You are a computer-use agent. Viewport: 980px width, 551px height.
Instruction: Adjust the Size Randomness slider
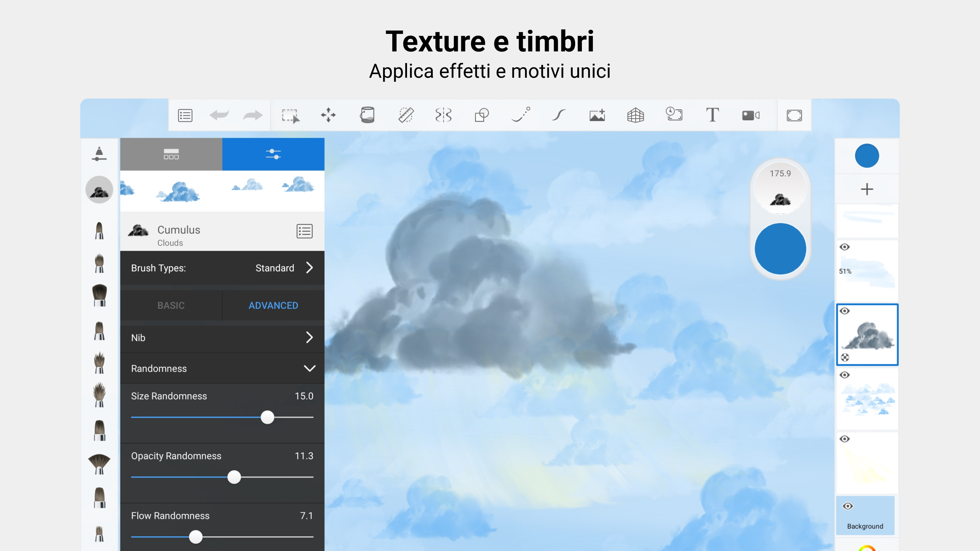(x=267, y=417)
